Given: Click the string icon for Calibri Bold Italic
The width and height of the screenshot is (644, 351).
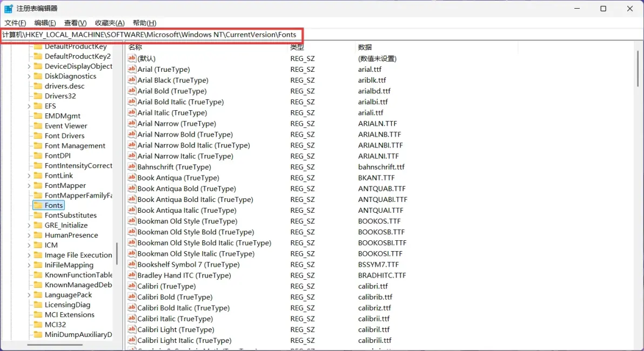Looking at the screenshot, I should coord(132,307).
